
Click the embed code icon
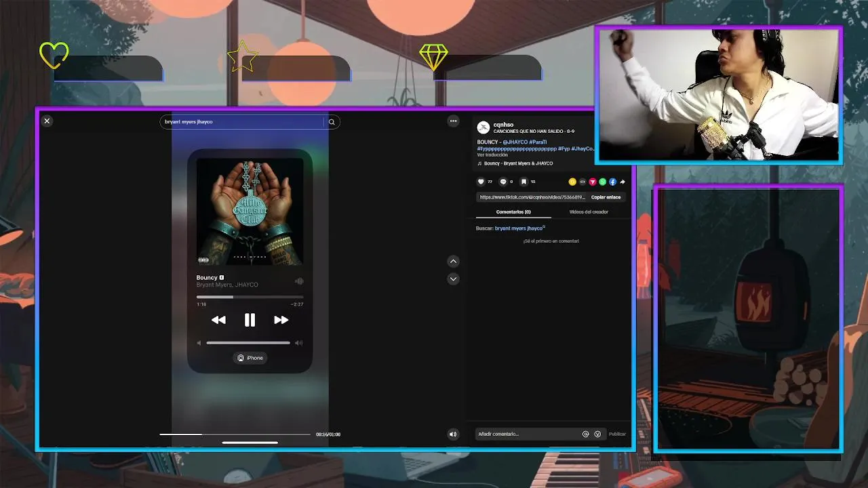click(x=583, y=182)
